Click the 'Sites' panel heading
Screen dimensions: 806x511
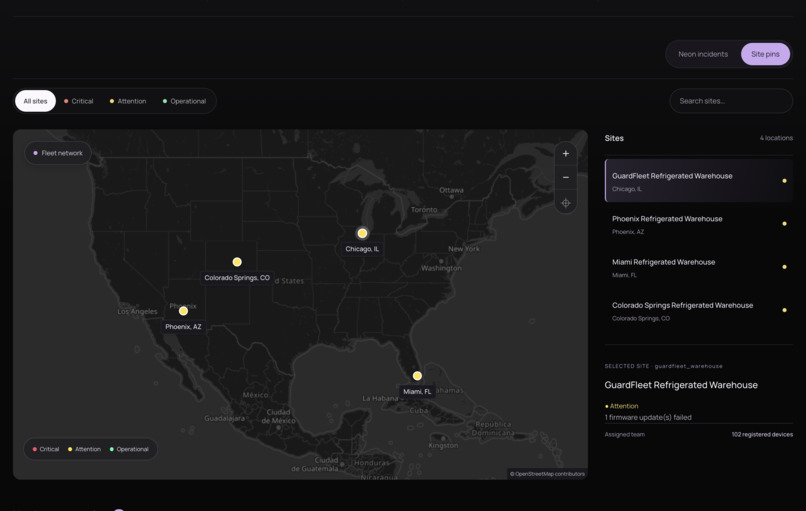click(614, 138)
